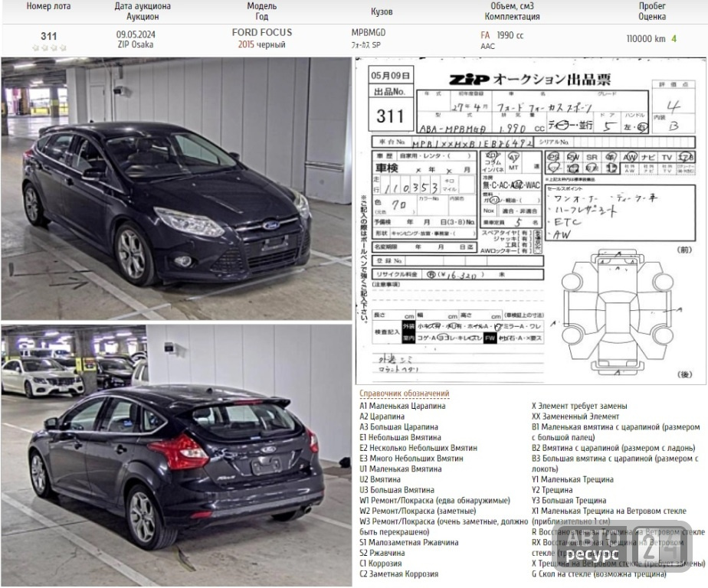Click the engine volume 1990 cc

click(510, 35)
